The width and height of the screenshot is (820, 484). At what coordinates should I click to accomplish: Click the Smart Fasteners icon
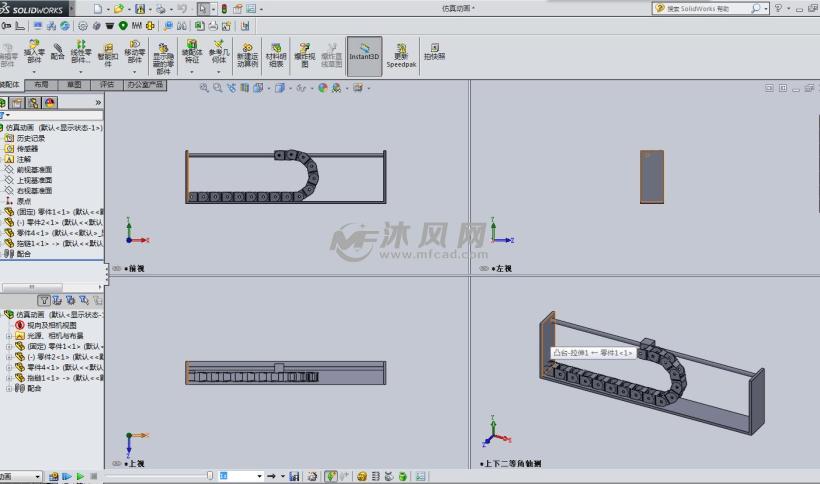click(x=108, y=49)
